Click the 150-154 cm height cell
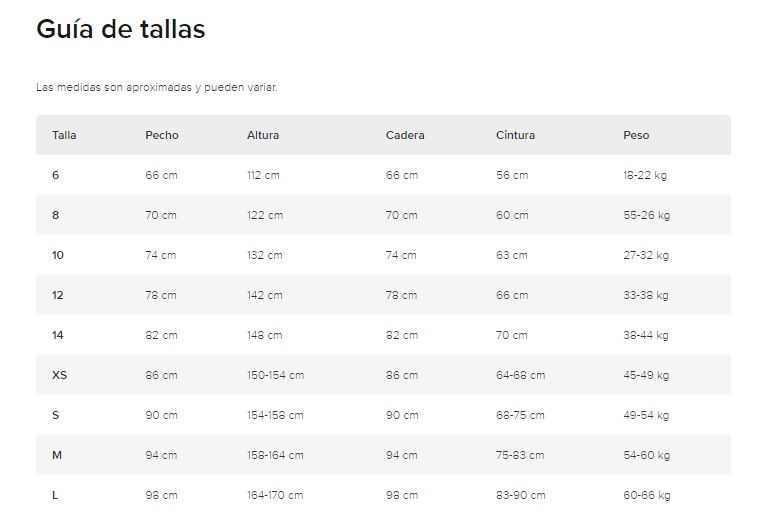 [275, 375]
